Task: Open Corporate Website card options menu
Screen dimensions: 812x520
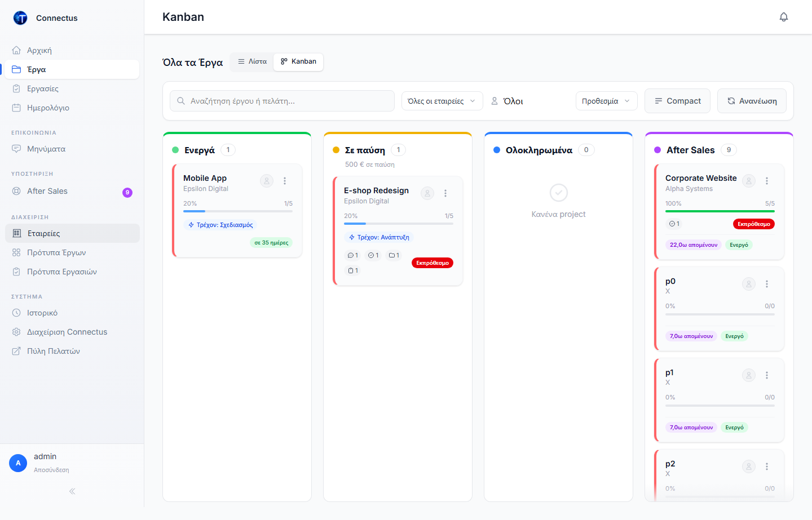Action: coord(767,181)
